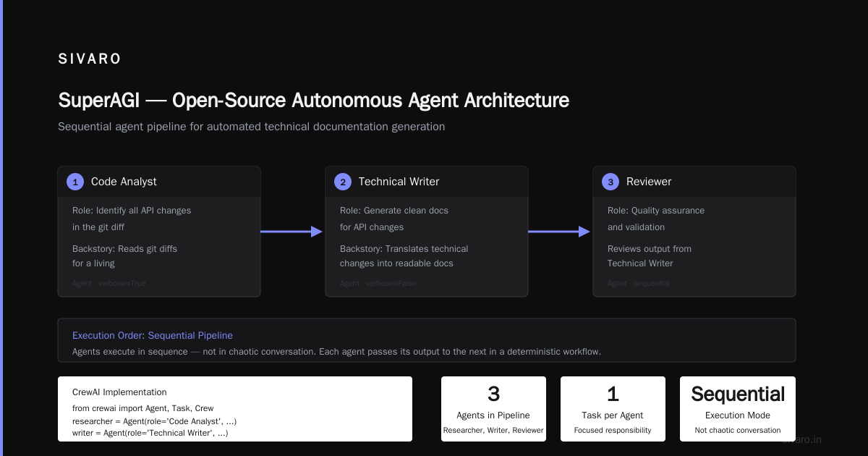Click 'Researcher, Writer, Reviewer' caption
This screenshot has width=868, height=456.
coord(493,430)
